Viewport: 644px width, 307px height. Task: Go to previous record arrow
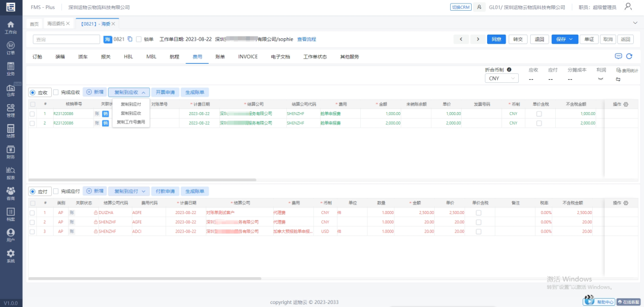(461, 39)
